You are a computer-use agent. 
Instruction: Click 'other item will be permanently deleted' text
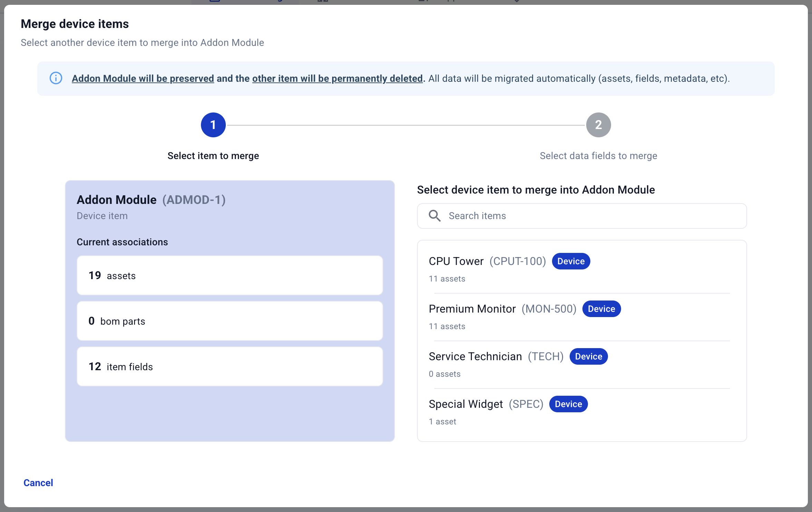[x=337, y=79]
